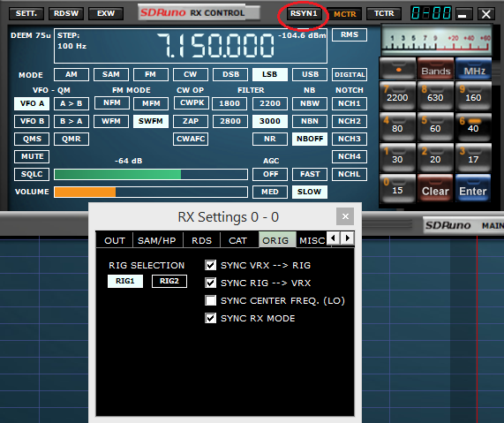Select NBOFF noise blanker option
Viewport: 504px width, 423px height.
(310, 139)
